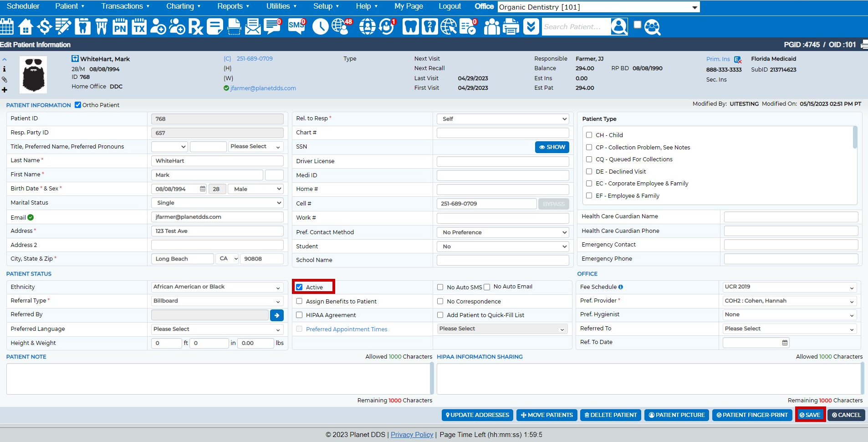The image size is (868, 442).
Task: Open the Reports menu
Action: click(233, 6)
